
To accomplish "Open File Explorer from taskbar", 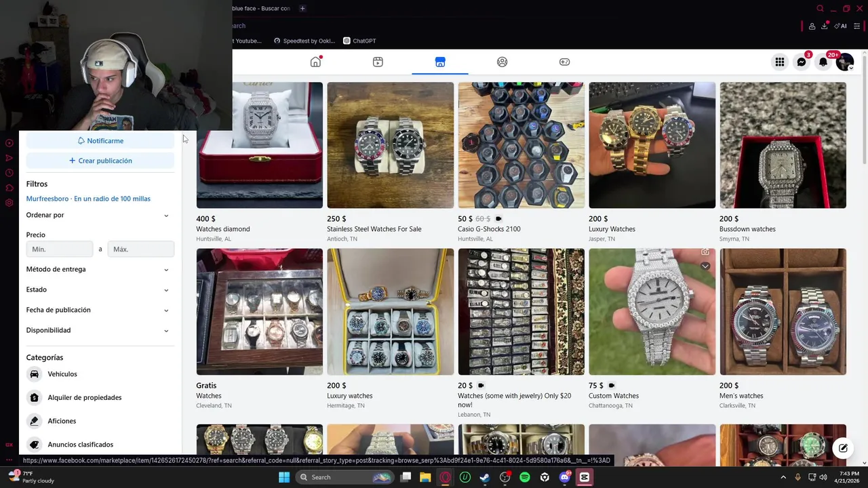I will coord(425,477).
